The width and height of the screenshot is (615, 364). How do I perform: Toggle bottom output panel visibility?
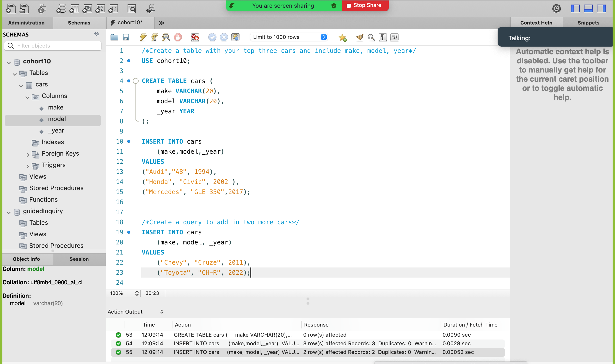588,9
